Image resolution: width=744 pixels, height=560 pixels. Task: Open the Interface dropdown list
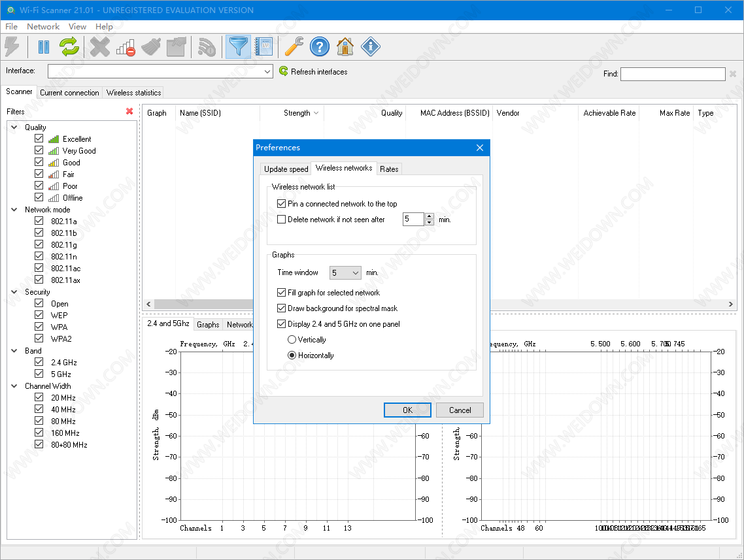pos(267,72)
